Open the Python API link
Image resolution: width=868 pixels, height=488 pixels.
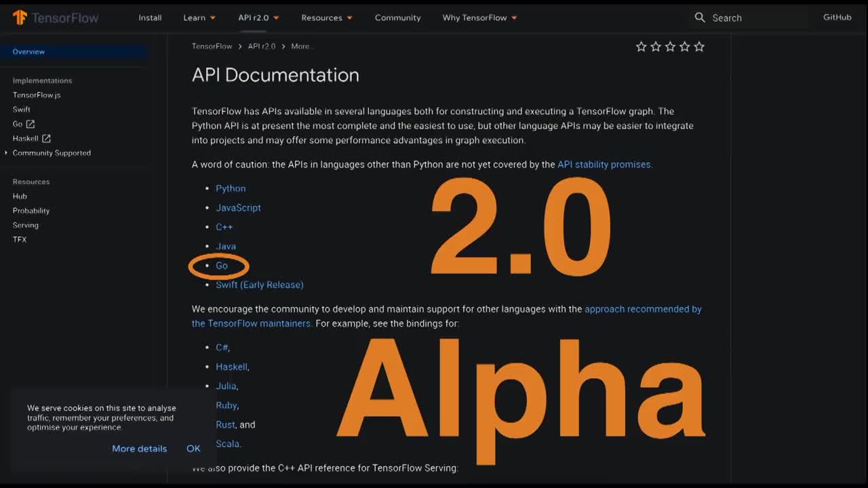[231, 188]
